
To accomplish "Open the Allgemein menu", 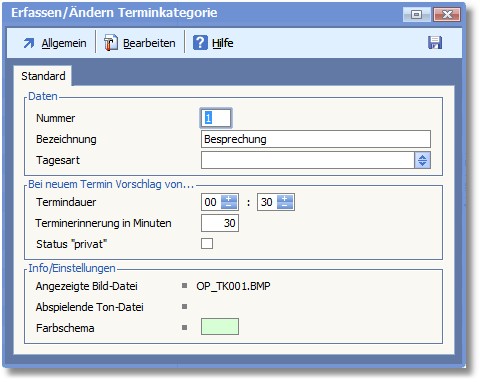I will pyautogui.click(x=64, y=43).
